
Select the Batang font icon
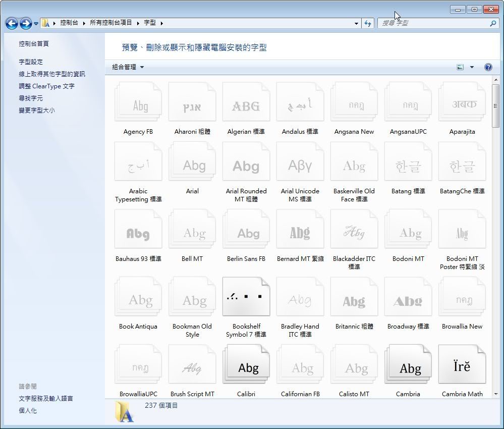pos(408,162)
